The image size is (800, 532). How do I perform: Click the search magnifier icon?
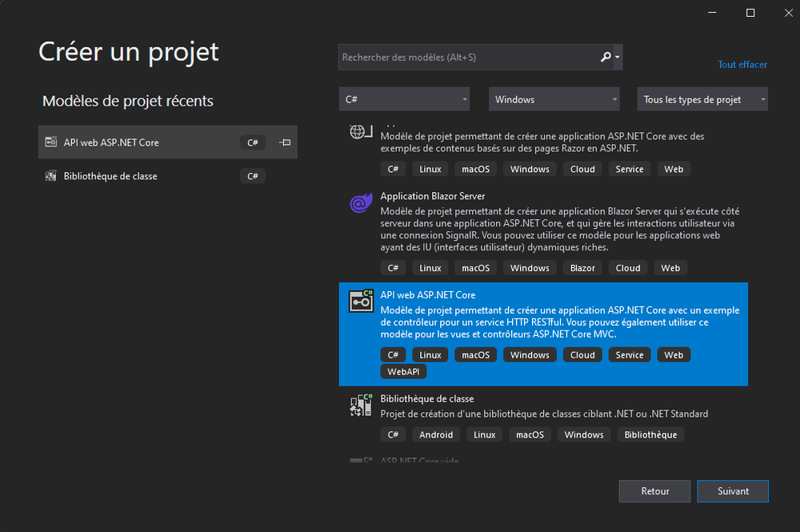606,57
